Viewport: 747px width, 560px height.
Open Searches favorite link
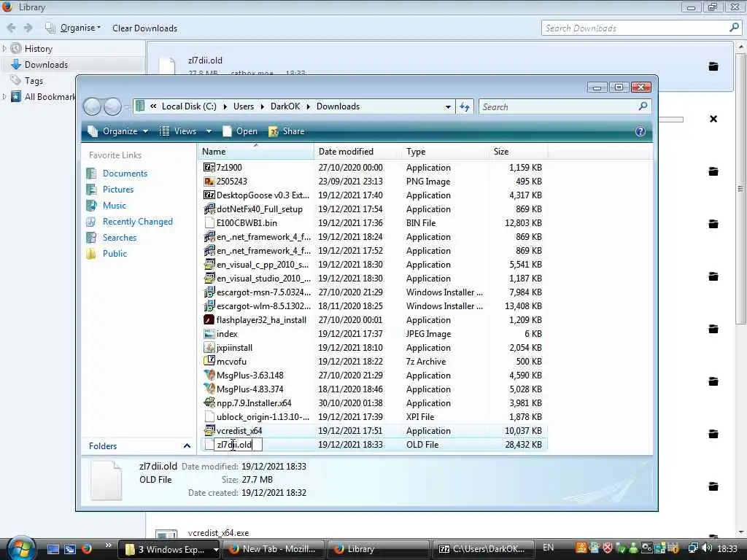(x=120, y=238)
